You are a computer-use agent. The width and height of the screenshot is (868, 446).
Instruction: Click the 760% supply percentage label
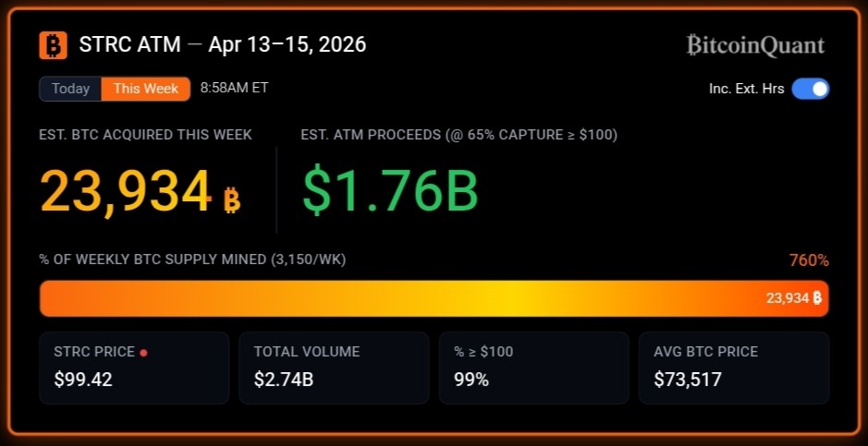pyautogui.click(x=809, y=260)
